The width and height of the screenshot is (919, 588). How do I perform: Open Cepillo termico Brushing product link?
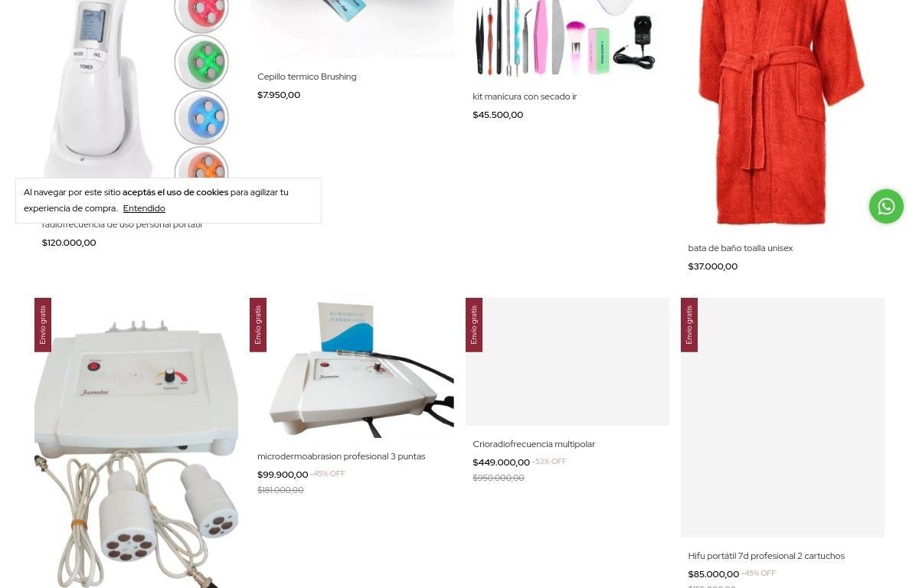pyautogui.click(x=306, y=77)
